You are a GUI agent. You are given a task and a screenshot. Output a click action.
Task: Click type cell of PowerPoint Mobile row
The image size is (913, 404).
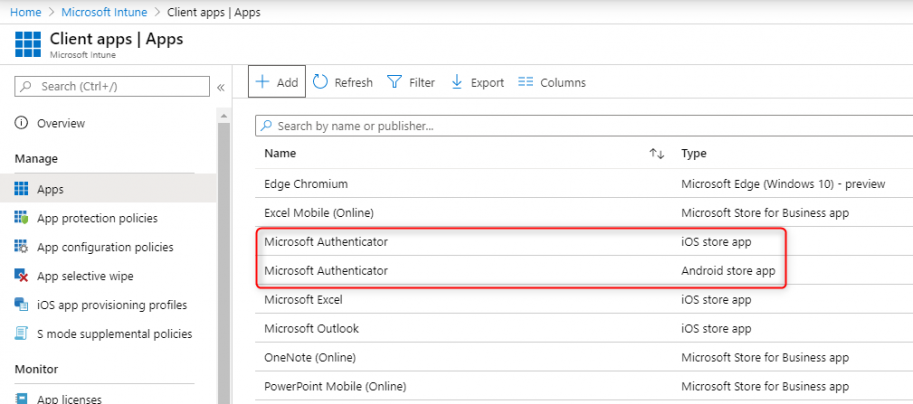765,387
